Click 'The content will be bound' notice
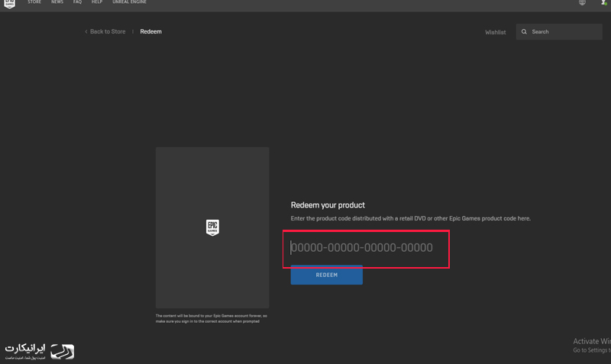 (212, 318)
